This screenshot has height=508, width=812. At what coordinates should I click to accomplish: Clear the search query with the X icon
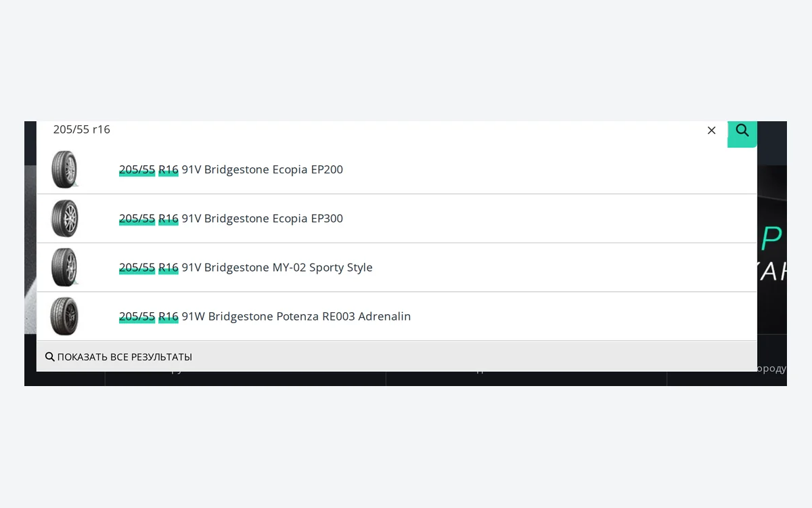coord(711,130)
